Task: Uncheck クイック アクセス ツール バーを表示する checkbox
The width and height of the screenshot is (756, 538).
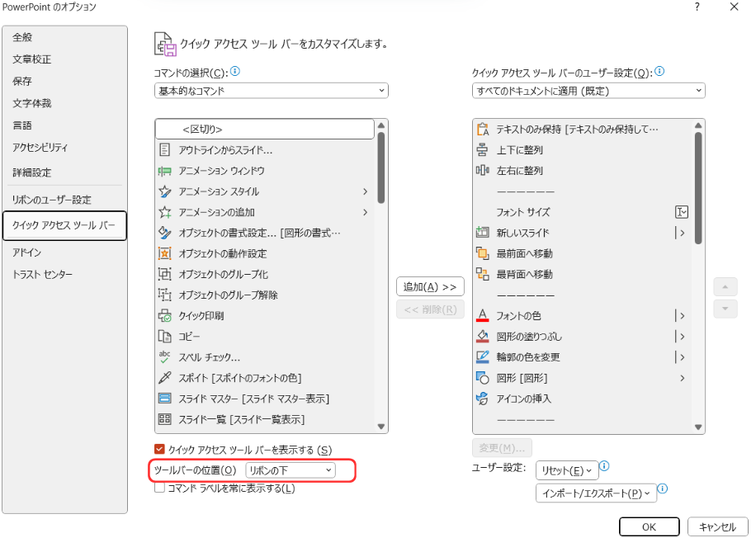Action: coord(160,450)
